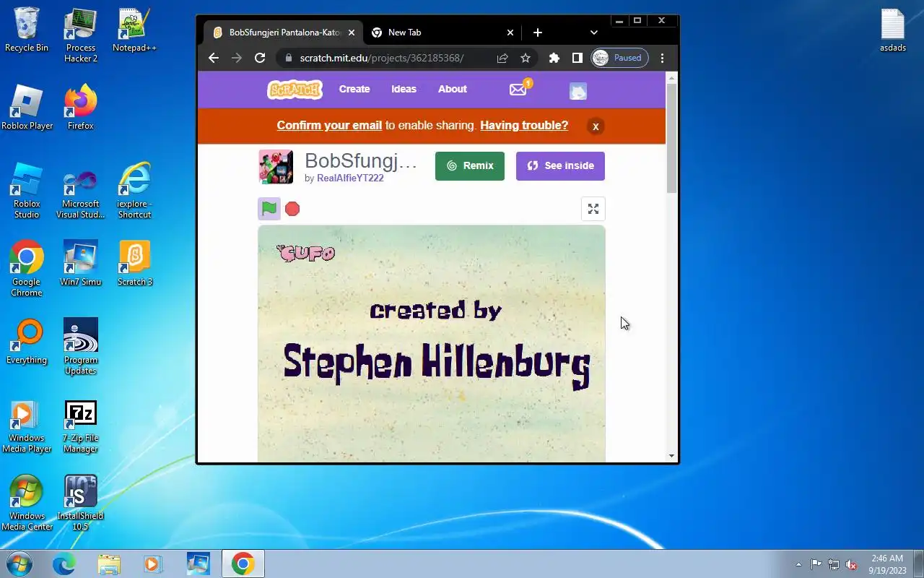Viewport: 924px width, 578px height.
Task: Select the Recycle Bin desktop icon
Action: [27, 30]
